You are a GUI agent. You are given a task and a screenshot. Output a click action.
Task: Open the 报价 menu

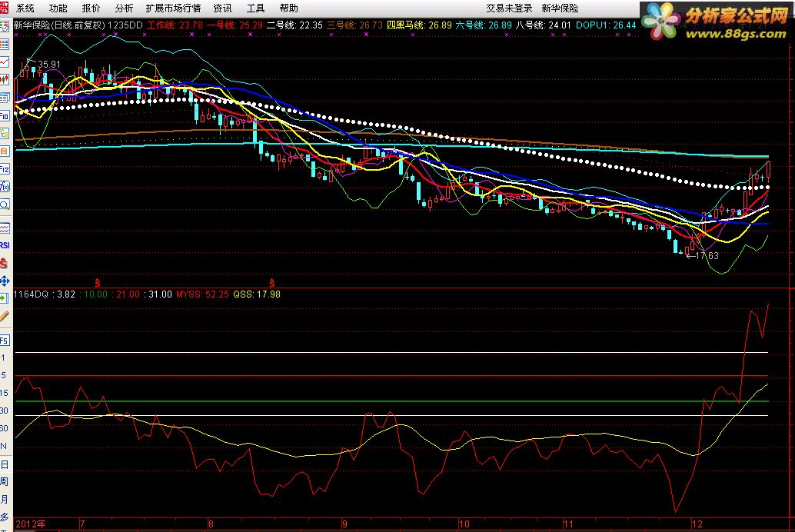(x=91, y=8)
